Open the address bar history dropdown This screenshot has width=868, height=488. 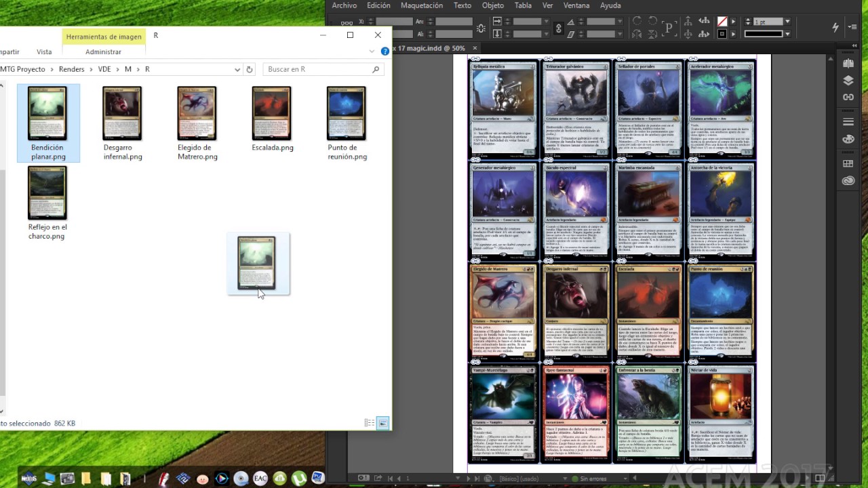(237, 69)
